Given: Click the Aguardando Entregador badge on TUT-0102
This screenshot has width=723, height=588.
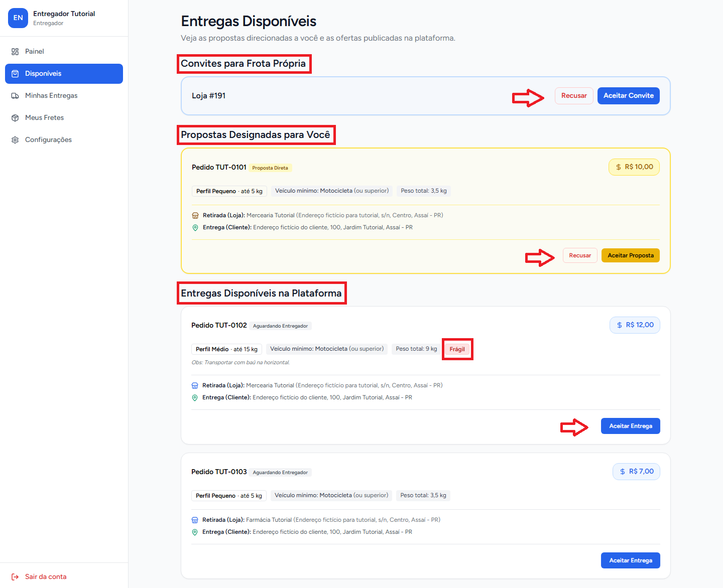Looking at the screenshot, I should point(280,326).
